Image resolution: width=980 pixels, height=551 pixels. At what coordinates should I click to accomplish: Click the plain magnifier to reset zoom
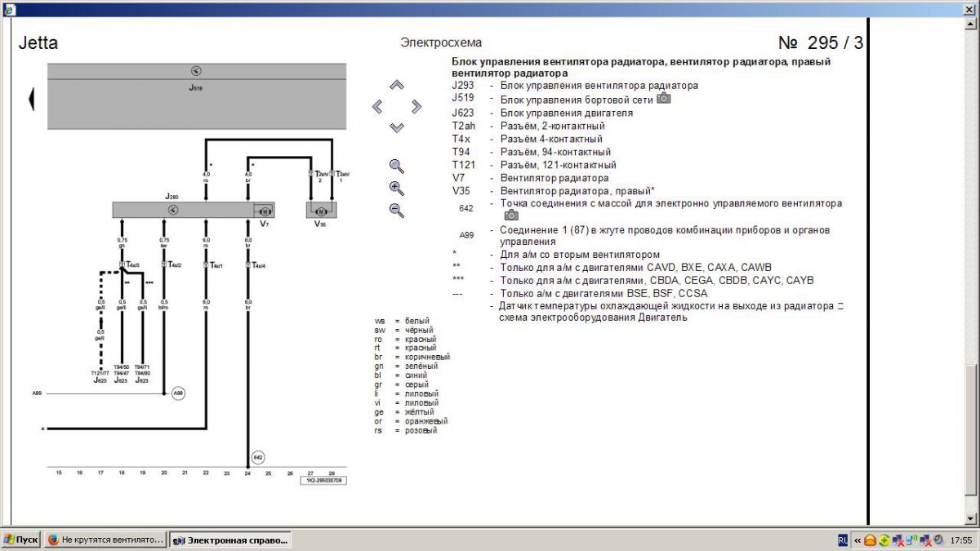[397, 167]
